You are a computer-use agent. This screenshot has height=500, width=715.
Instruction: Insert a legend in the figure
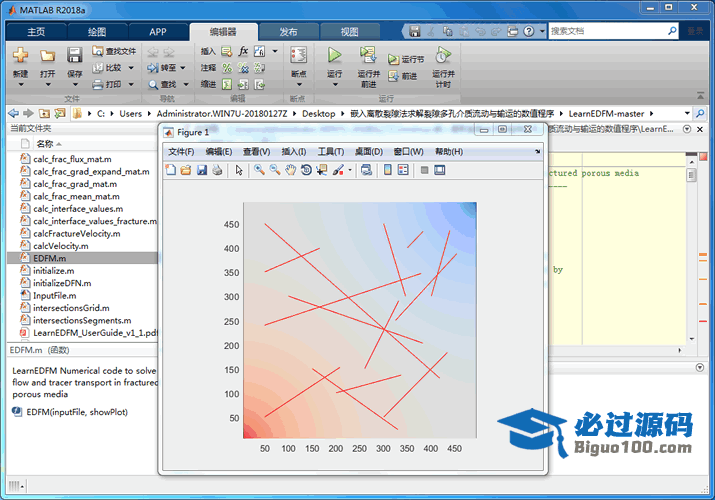coord(403,170)
